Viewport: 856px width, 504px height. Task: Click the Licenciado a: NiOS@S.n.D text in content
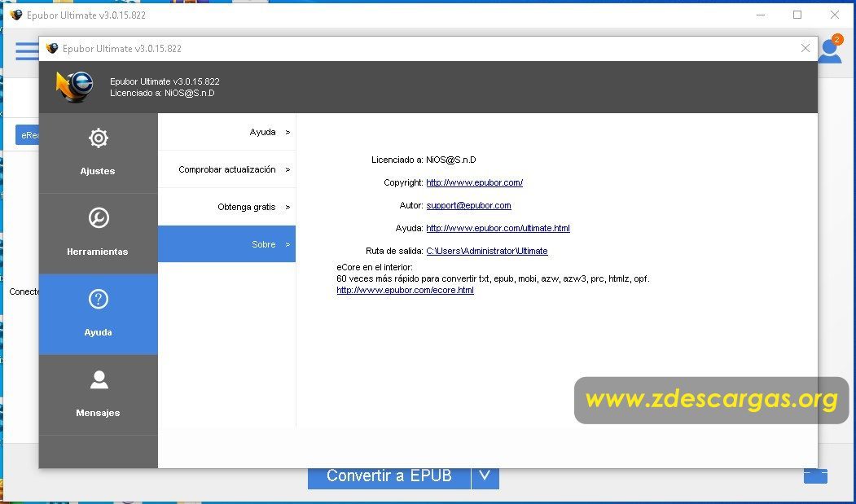click(424, 160)
